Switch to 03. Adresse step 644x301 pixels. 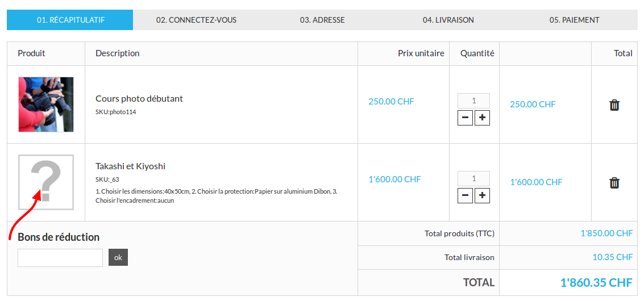click(322, 20)
